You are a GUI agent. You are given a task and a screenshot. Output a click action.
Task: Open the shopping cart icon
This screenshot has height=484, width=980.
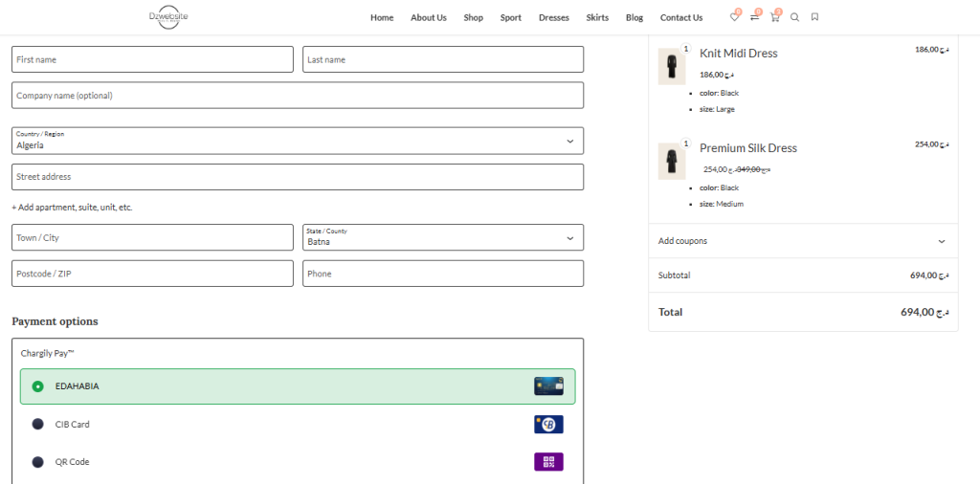[x=774, y=17]
